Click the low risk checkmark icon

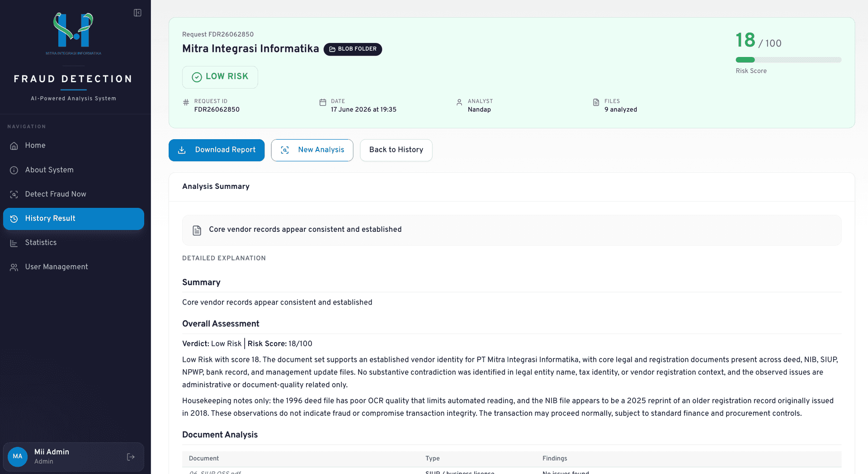click(197, 77)
